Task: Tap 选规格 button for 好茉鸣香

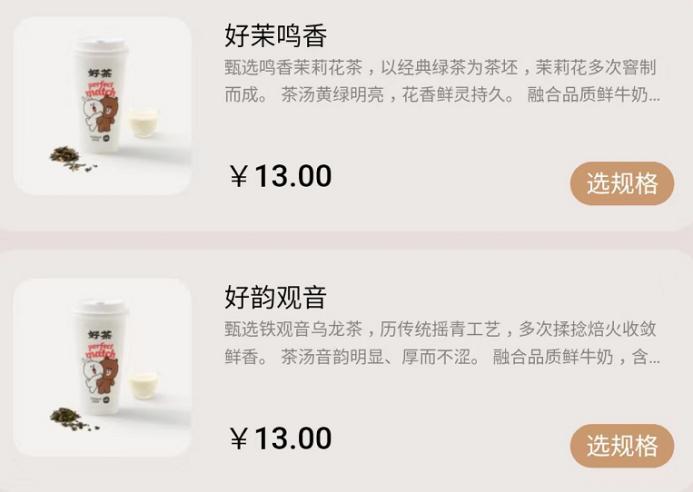Action: 622,183
